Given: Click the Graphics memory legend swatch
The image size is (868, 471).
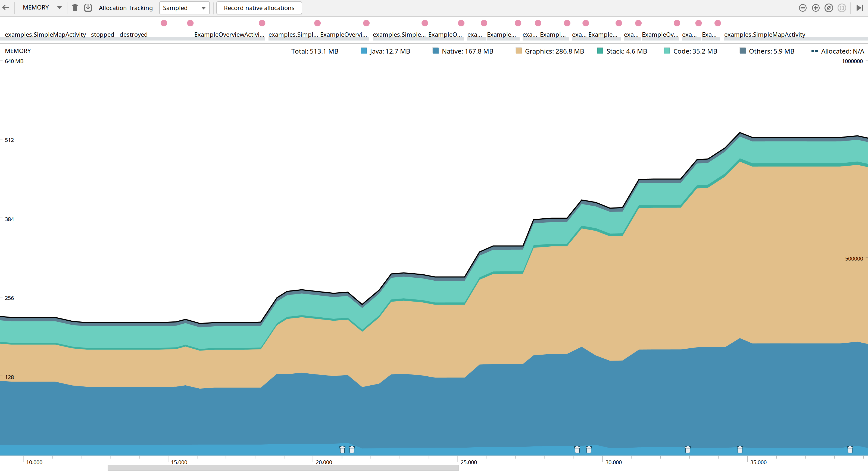Looking at the screenshot, I should (519, 51).
